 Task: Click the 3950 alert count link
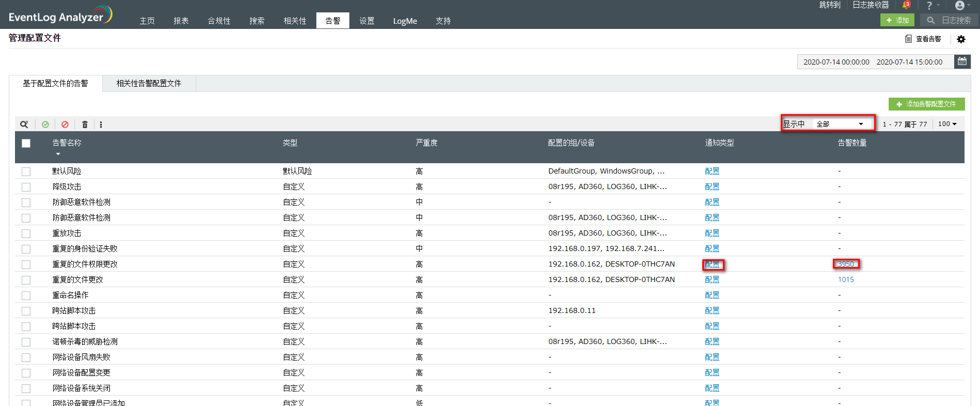[846, 264]
